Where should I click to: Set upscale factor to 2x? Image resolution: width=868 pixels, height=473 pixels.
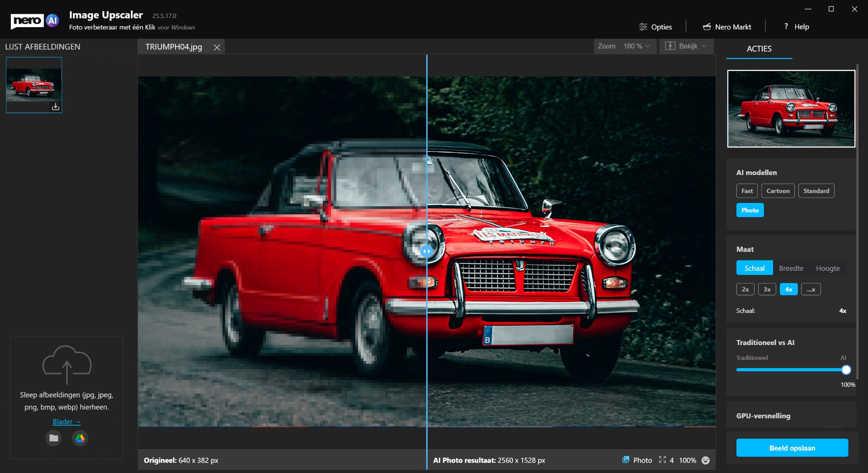(x=745, y=289)
